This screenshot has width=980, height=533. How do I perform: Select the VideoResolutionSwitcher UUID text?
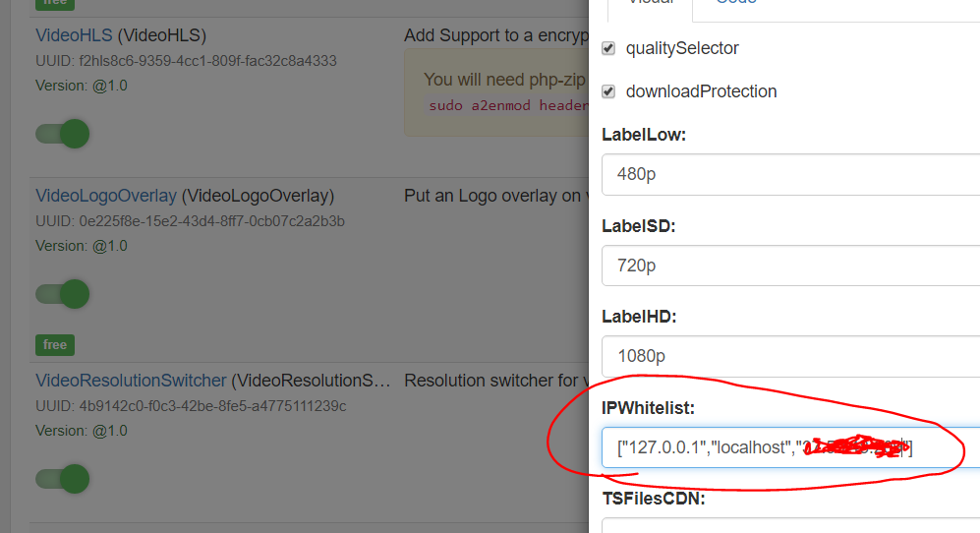tap(191, 406)
